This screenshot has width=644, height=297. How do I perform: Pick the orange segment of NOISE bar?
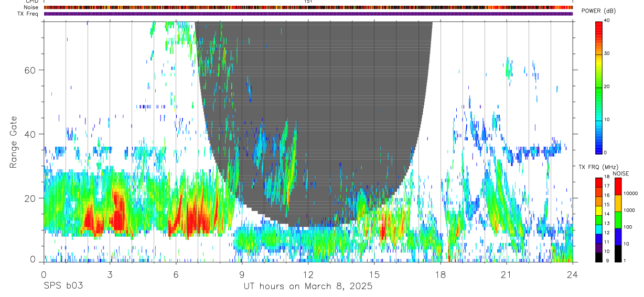(618, 203)
